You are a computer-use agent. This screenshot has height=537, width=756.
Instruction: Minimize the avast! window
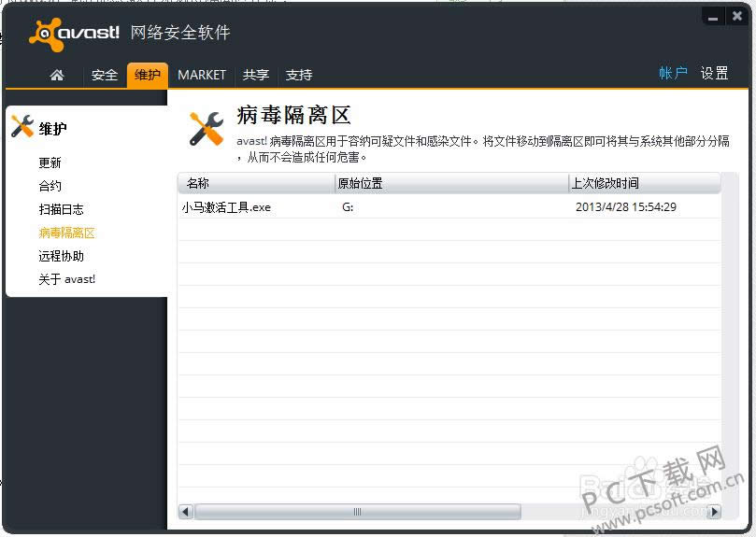(x=713, y=18)
